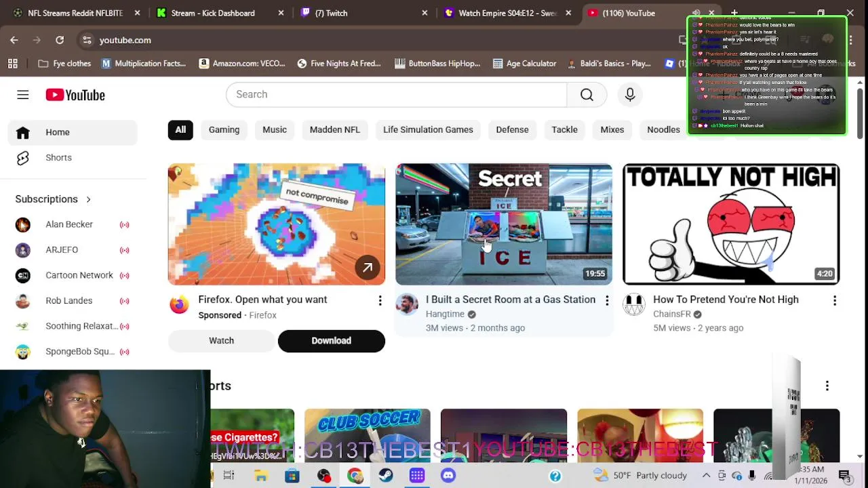Close the Kick Dashboard tab
This screenshot has width=868, height=488.
(281, 13)
